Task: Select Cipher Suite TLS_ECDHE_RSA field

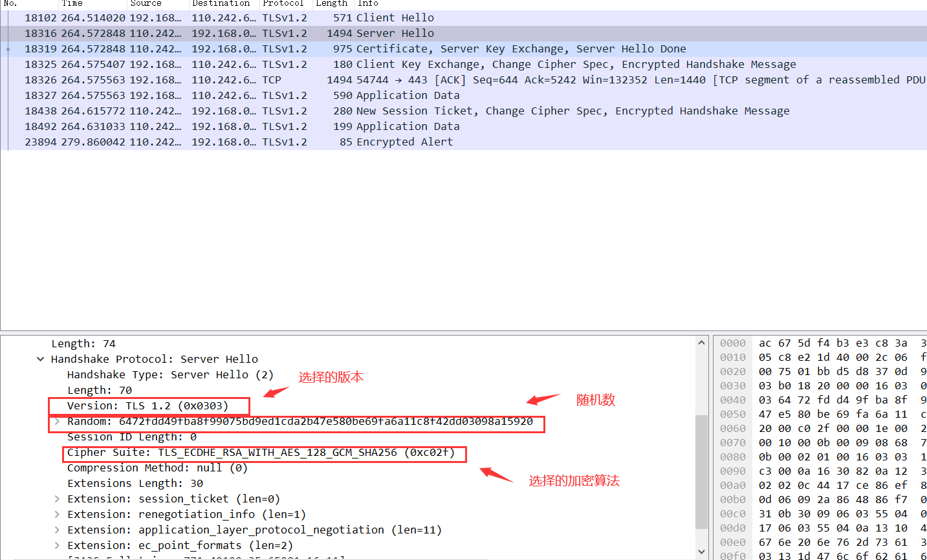Action: click(261, 453)
